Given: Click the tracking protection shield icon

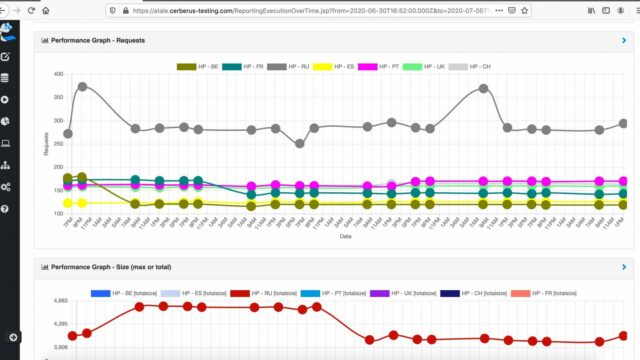Looking at the screenshot, I should pos(113,11).
